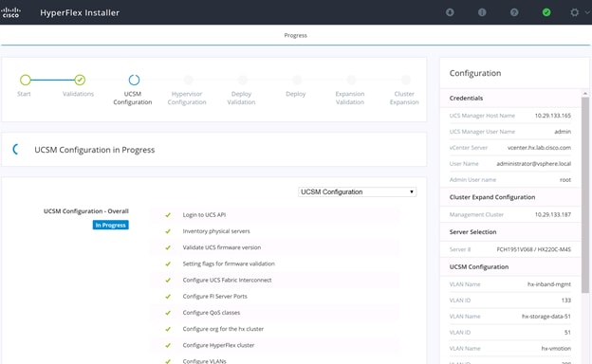The image size is (592, 364).
Task: Click the UCSM Configuration - Overall label
Action: tap(86, 211)
